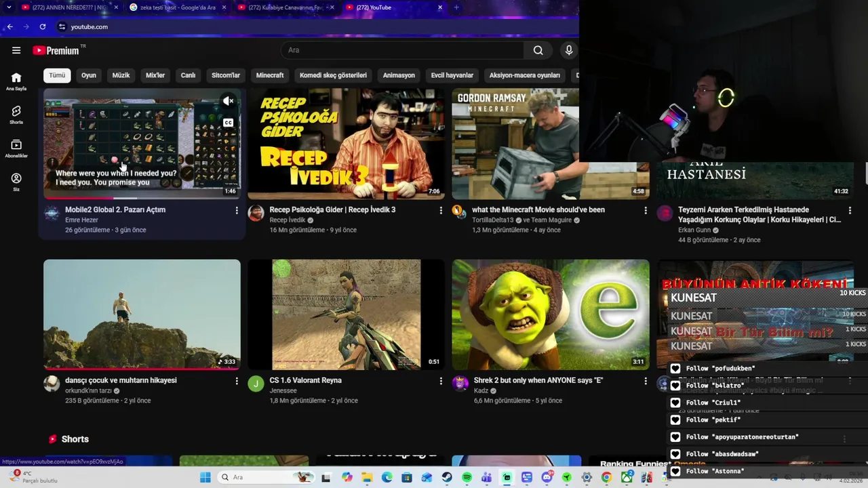Open browser tab search dropdown arrow
The width and height of the screenshot is (868, 488).
pyautogui.click(x=9, y=7)
